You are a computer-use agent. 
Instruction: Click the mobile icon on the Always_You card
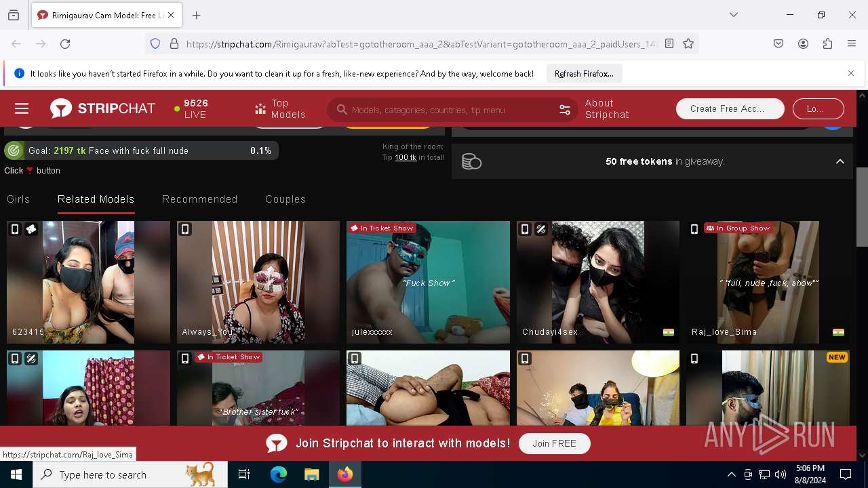click(185, 230)
